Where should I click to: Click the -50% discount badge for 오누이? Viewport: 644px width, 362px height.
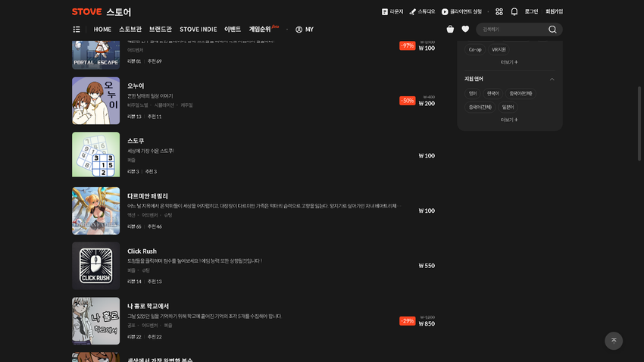click(x=407, y=101)
